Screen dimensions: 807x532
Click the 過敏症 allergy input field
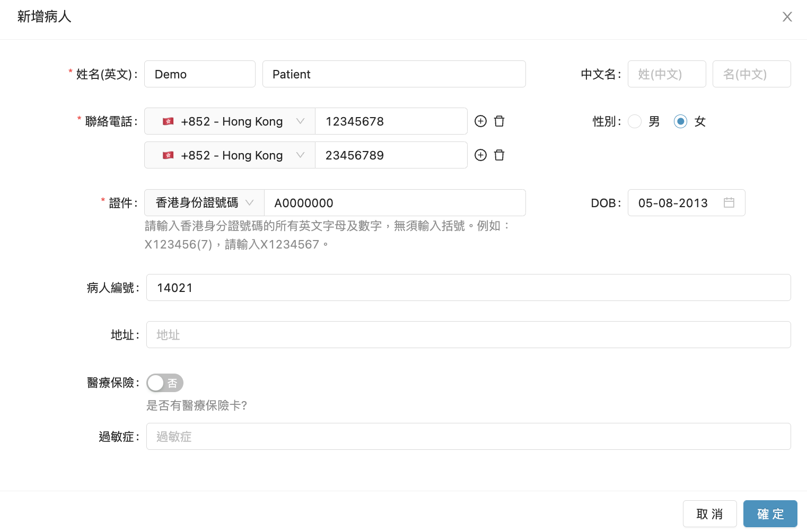coord(468,437)
